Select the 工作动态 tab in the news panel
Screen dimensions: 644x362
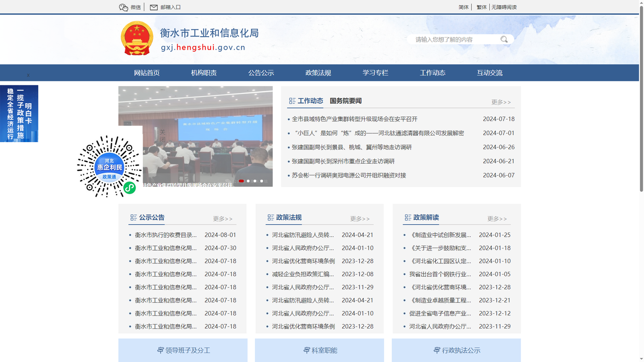tap(310, 101)
